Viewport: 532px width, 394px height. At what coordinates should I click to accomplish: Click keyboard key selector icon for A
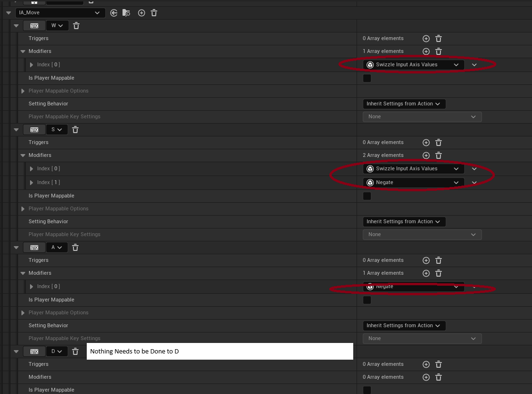click(34, 248)
